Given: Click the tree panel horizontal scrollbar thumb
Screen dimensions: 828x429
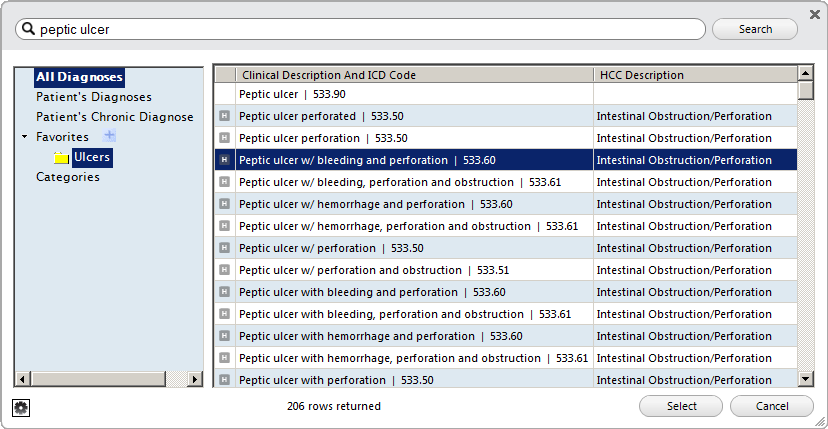Looking at the screenshot, I should (99, 379).
